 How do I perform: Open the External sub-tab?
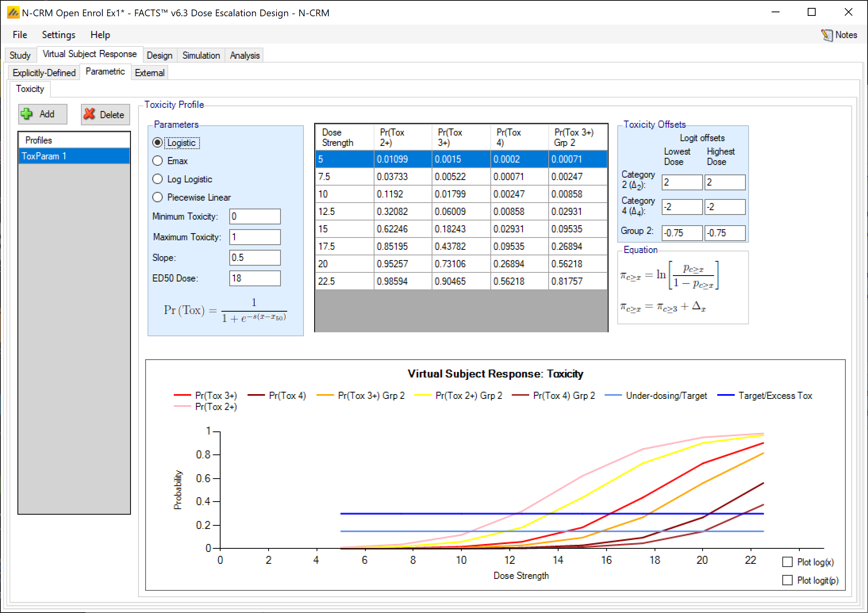[x=150, y=73]
